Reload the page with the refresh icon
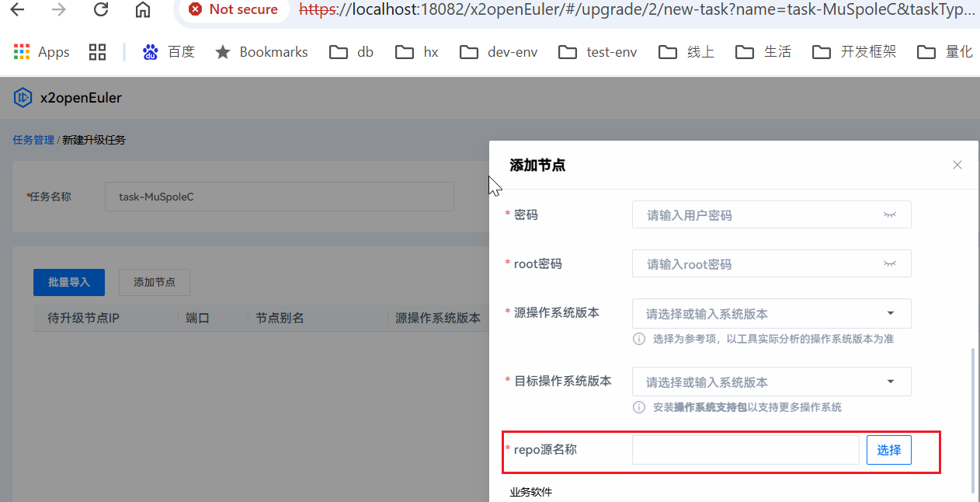Screen dimensions: 980x502 tap(101, 10)
